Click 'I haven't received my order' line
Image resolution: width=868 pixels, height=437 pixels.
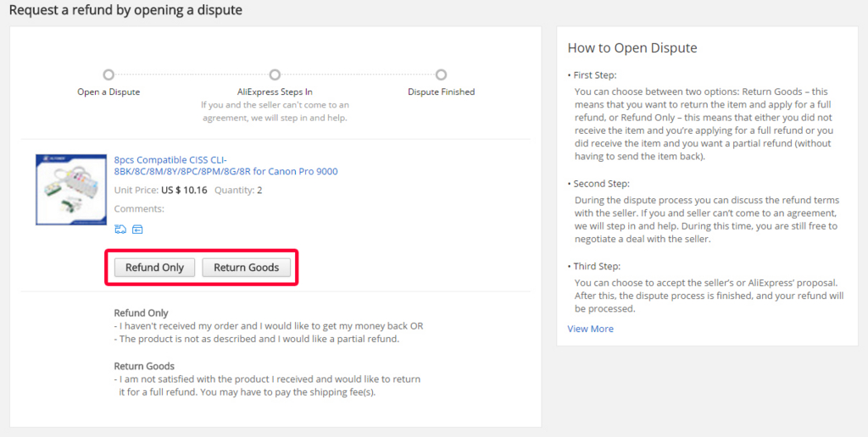coord(269,326)
